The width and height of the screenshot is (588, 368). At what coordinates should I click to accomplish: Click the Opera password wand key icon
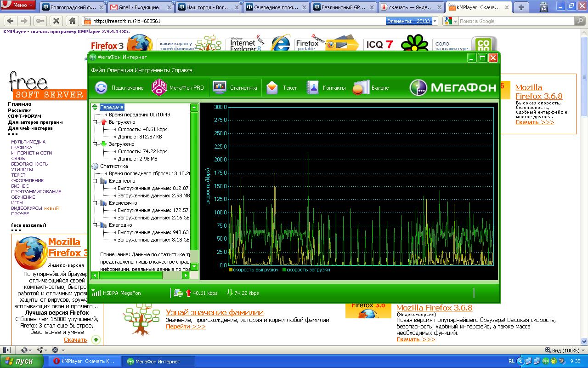click(40, 21)
